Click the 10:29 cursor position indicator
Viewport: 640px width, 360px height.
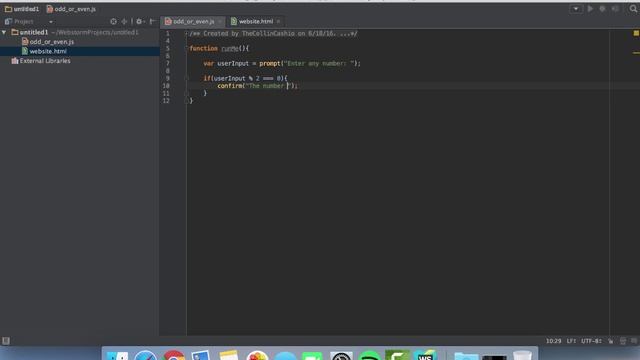[553, 341]
